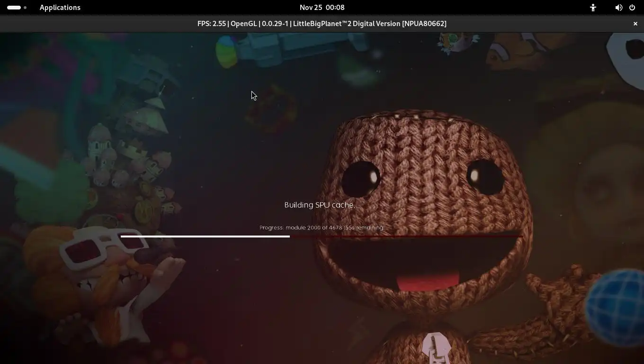Click the volume speaker icon
Viewport: 644px width, 364px height.
point(619,8)
